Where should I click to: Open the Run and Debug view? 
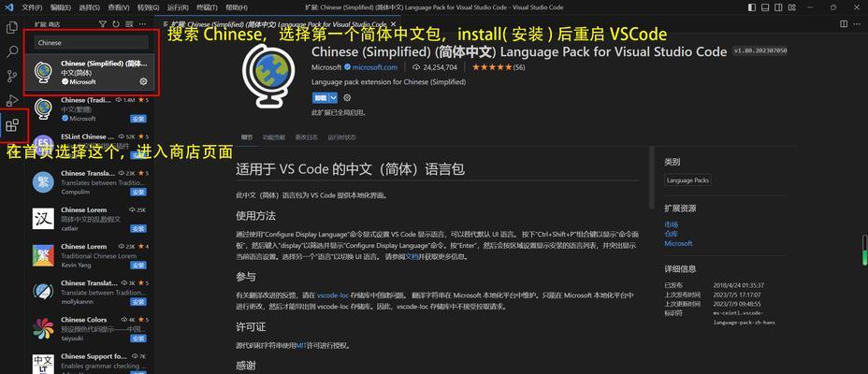click(11, 101)
